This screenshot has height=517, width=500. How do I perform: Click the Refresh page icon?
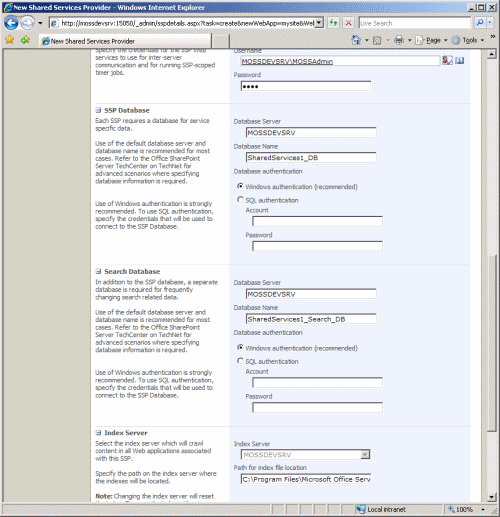[x=333, y=23]
